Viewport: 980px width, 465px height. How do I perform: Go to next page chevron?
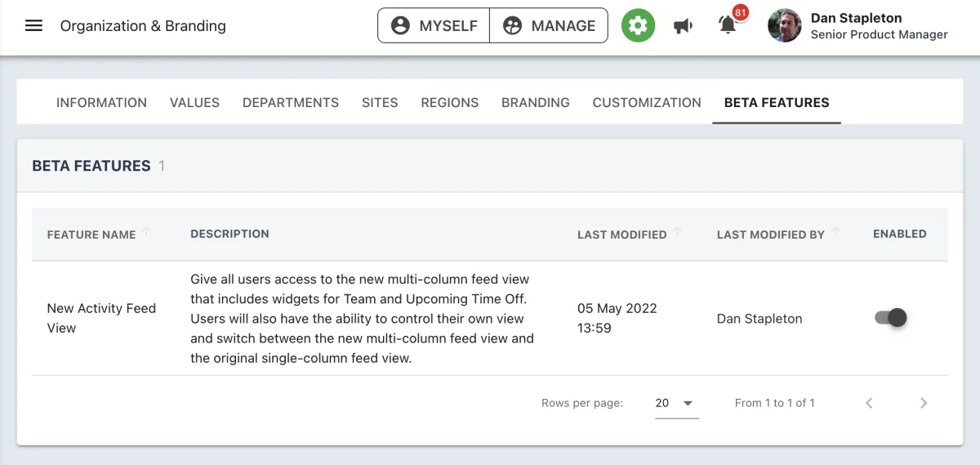[x=924, y=403]
